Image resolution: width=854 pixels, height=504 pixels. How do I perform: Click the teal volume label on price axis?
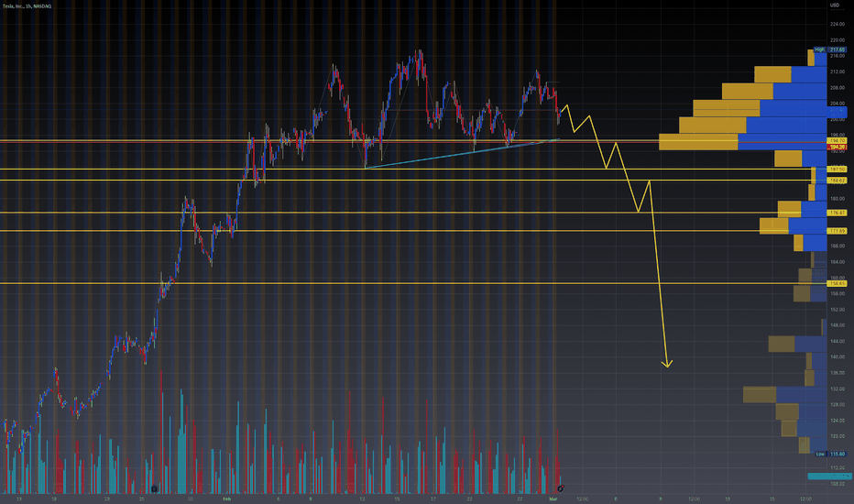pyautogui.click(x=829, y=477)
